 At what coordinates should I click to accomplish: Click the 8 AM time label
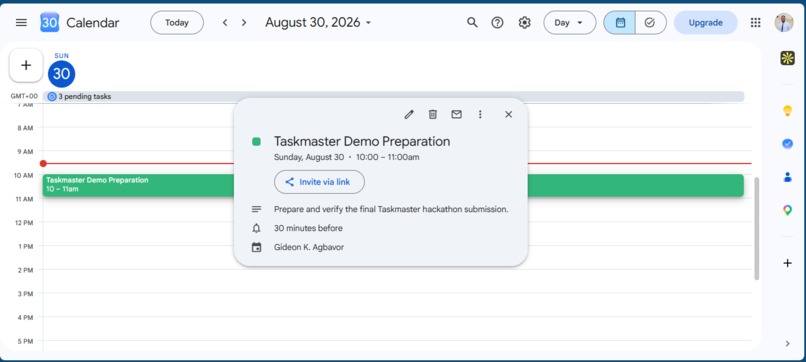[x=25, y=128]
